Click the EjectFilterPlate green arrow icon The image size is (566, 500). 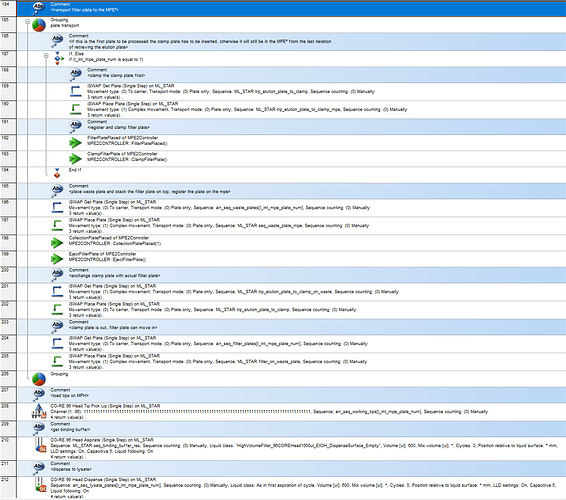(57, 258)
